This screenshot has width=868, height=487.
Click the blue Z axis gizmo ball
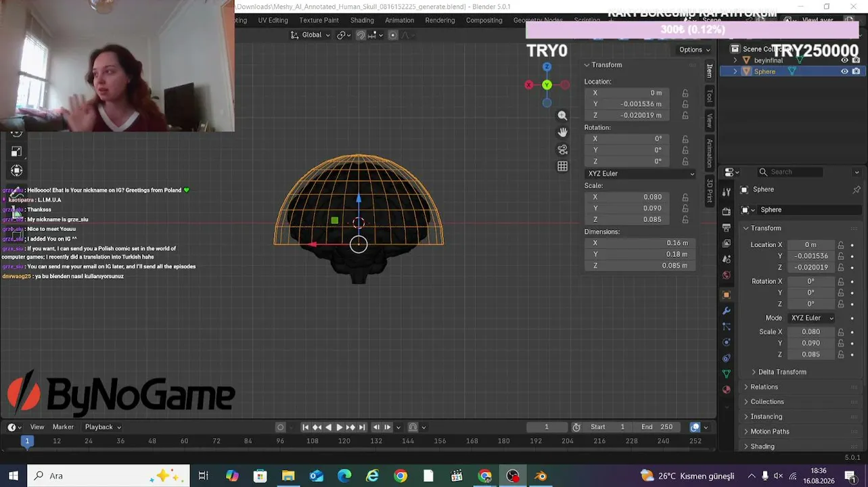pyautogui.click(x=547, y=67)
